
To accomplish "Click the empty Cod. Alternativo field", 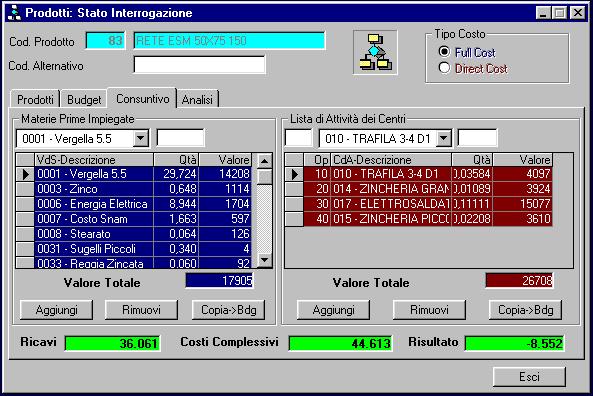I will click(199, 65).
